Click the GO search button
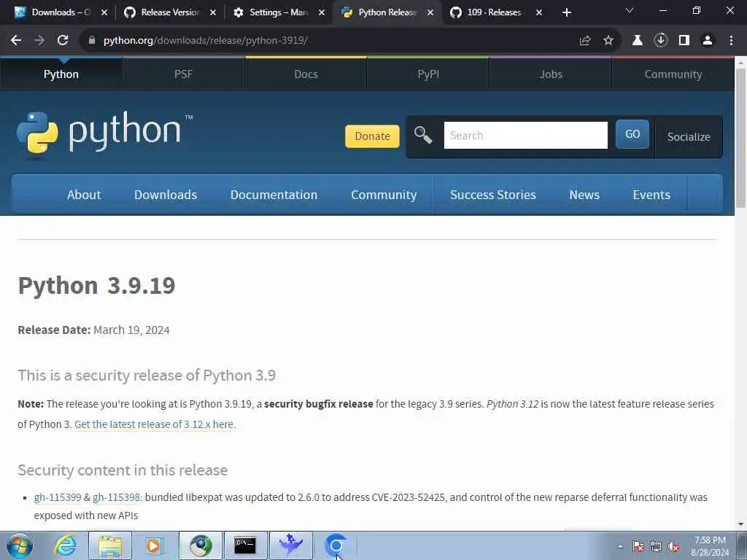This screenshot has width=747, height=560. (632, 134)
